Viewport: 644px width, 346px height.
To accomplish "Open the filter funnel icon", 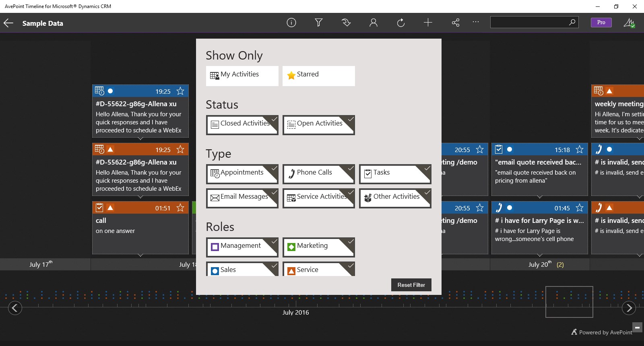I will (319, 23).
